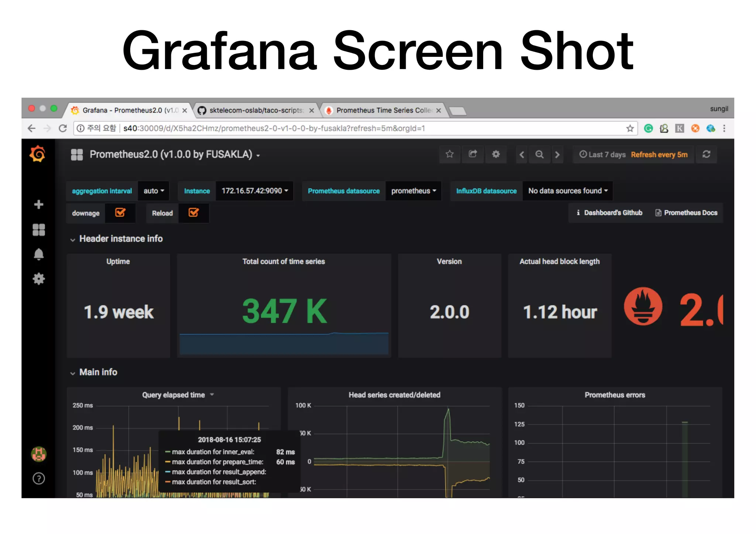The width and height of the screenshot is (756, 534).
Task: Open the Instance 172.16.57.42:9090 dropdown
Action: coord(254,191)
